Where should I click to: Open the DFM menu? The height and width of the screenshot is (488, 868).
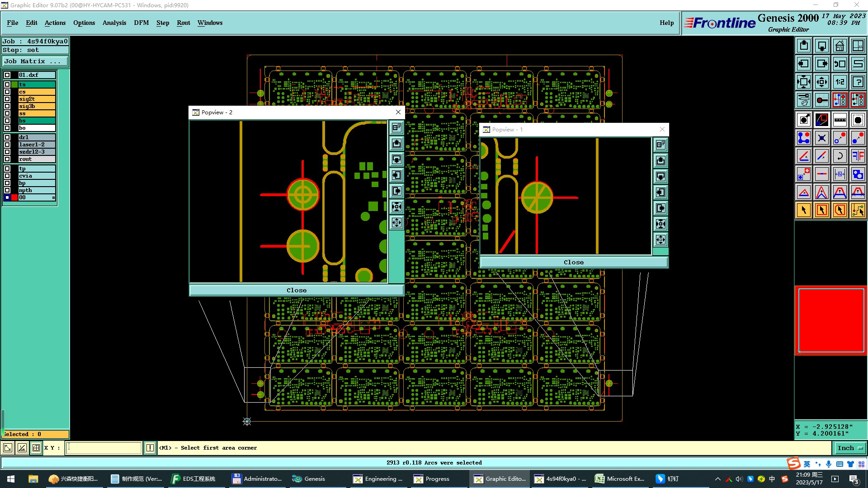click(x=141, y=23)
